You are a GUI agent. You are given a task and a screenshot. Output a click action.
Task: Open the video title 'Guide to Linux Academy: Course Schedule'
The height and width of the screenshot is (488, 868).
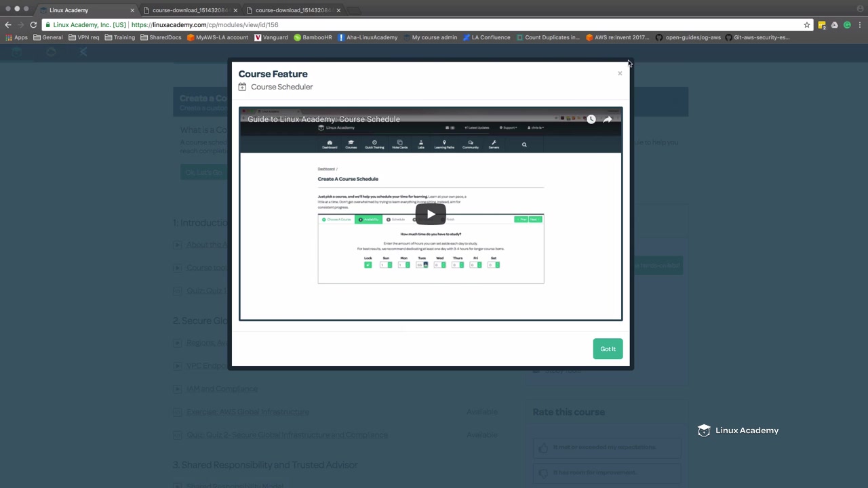(x=323, y=119)
